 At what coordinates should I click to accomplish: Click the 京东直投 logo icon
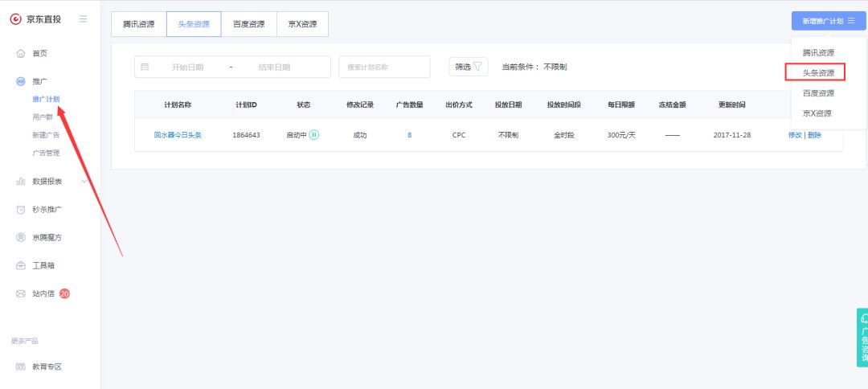pyautogui.click(x=15, y=19)
